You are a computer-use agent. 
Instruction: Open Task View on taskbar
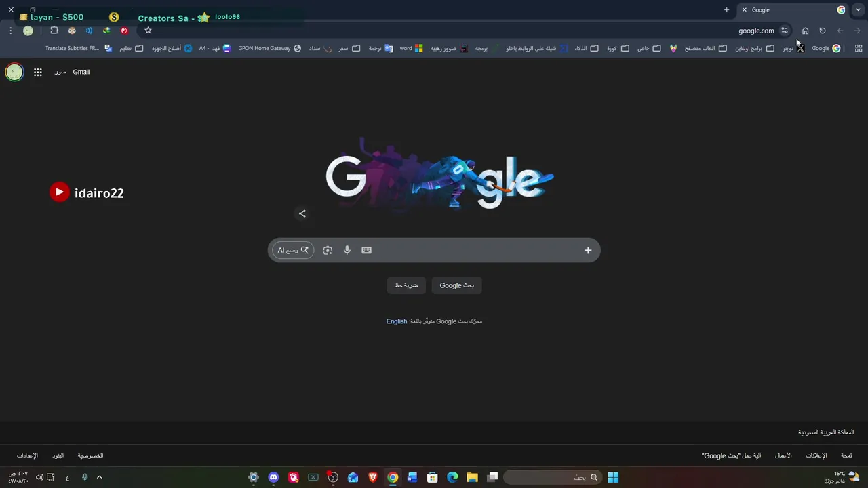point(493,477)
